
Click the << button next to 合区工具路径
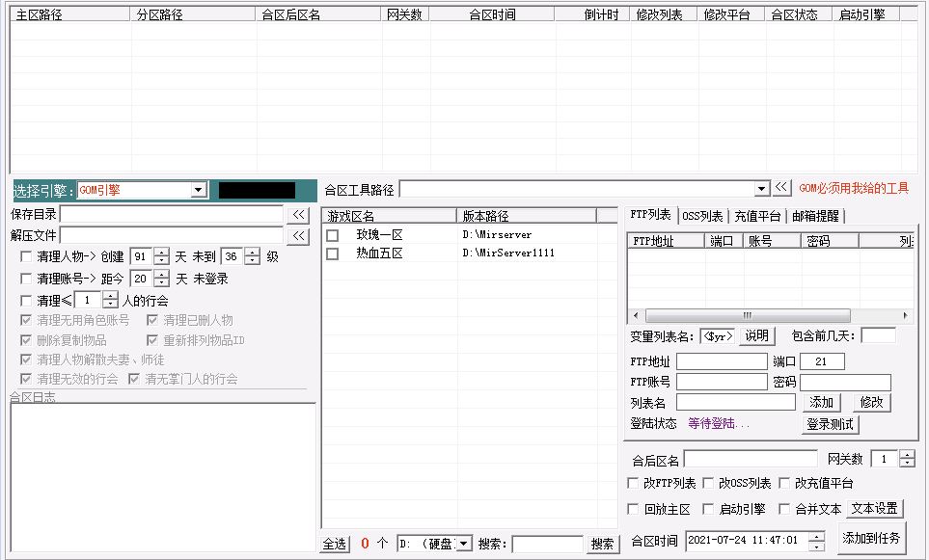[x=781, y=188]
